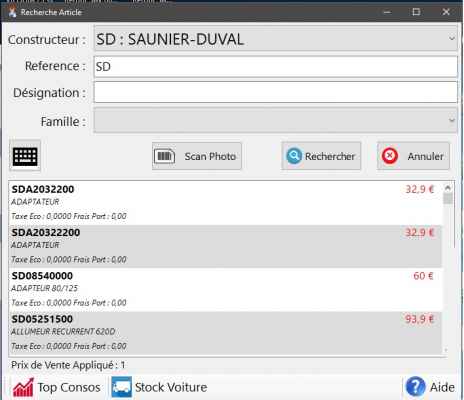Click the red cross Annuler icon
This screenshot has width=464, height=400.
click(x=389, y=156)
